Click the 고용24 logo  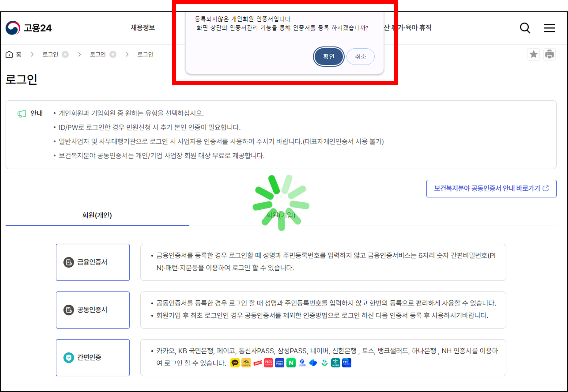(x=29, y=28)
